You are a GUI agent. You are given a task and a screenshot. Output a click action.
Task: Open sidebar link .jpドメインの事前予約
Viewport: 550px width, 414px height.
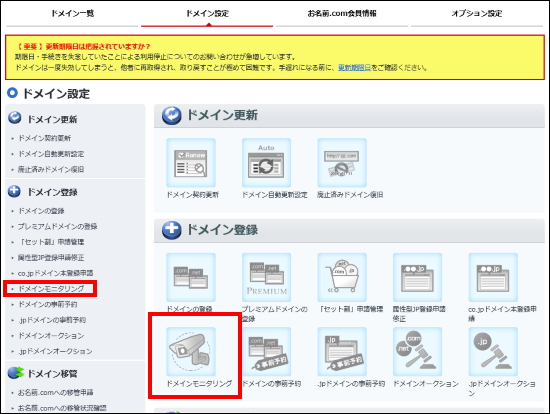click(52, 320)
